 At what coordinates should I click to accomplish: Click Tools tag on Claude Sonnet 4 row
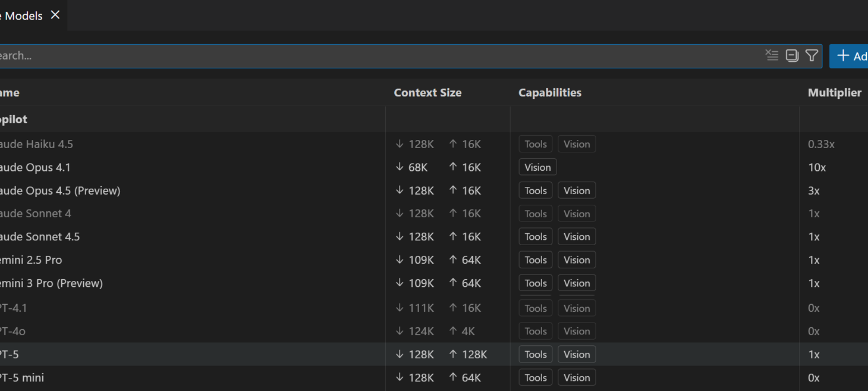536,214
